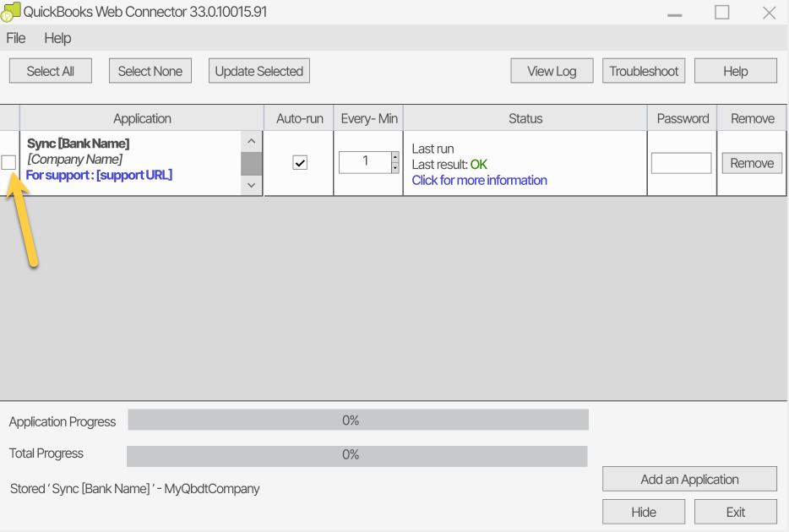Open the File menu
789x532 pixels.
point(16,38)
